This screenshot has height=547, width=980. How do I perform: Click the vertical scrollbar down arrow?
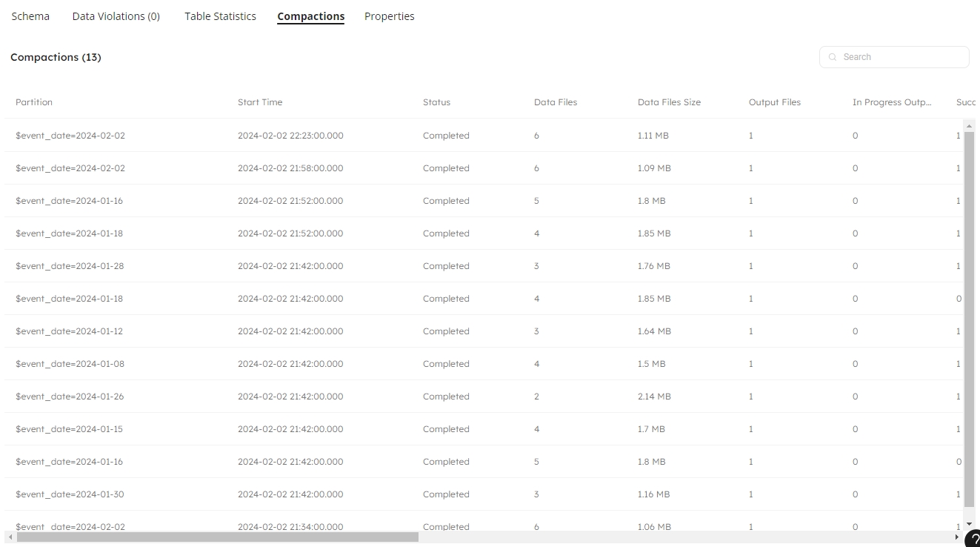click(969, 524)
